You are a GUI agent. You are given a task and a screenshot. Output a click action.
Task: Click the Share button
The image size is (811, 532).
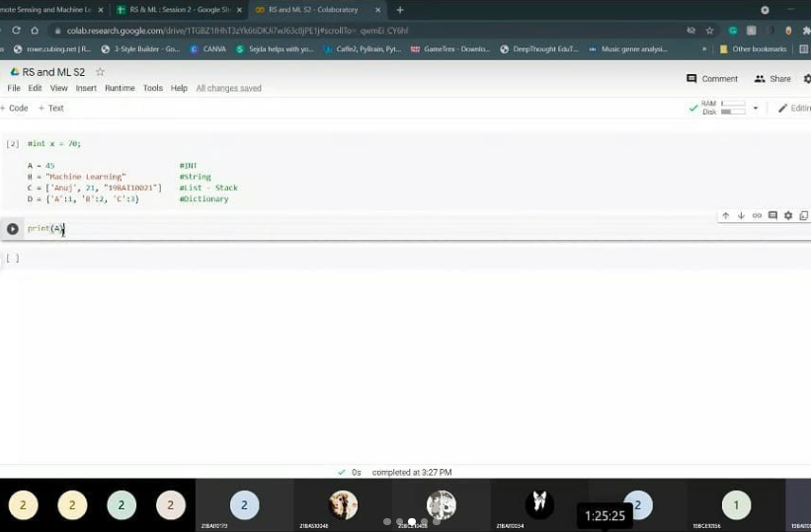[772, 79]
